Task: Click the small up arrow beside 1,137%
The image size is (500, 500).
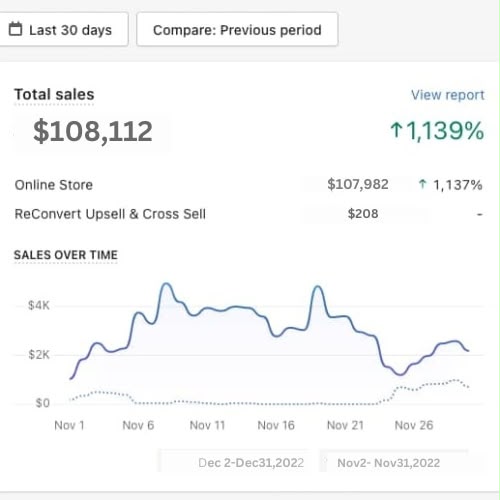Action: 423,184
